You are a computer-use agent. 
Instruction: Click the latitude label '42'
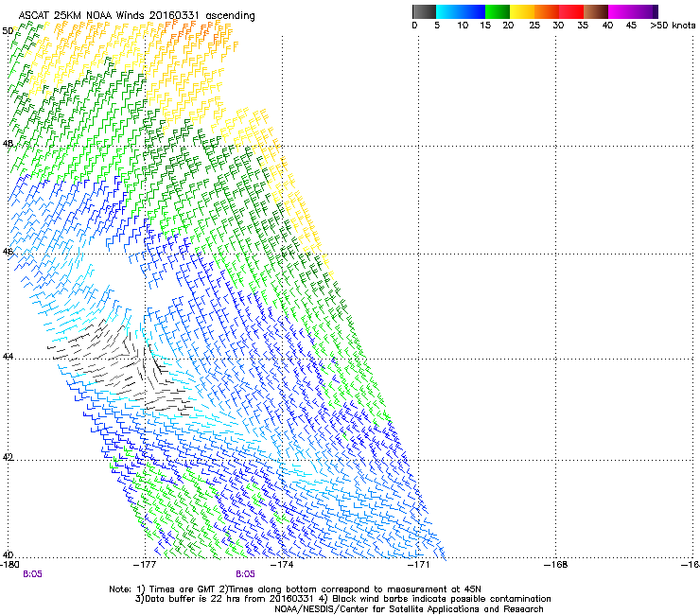tap(8, 457)
